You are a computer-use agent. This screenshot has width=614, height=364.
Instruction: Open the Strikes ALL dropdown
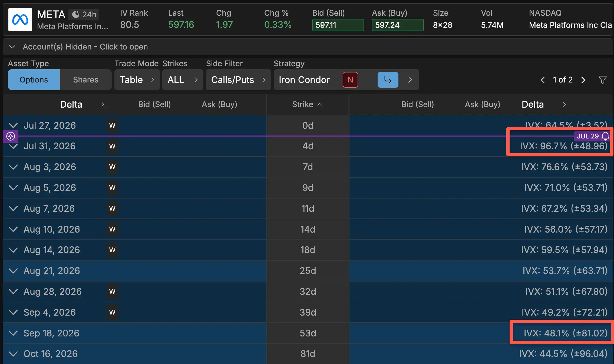(183, 80)
